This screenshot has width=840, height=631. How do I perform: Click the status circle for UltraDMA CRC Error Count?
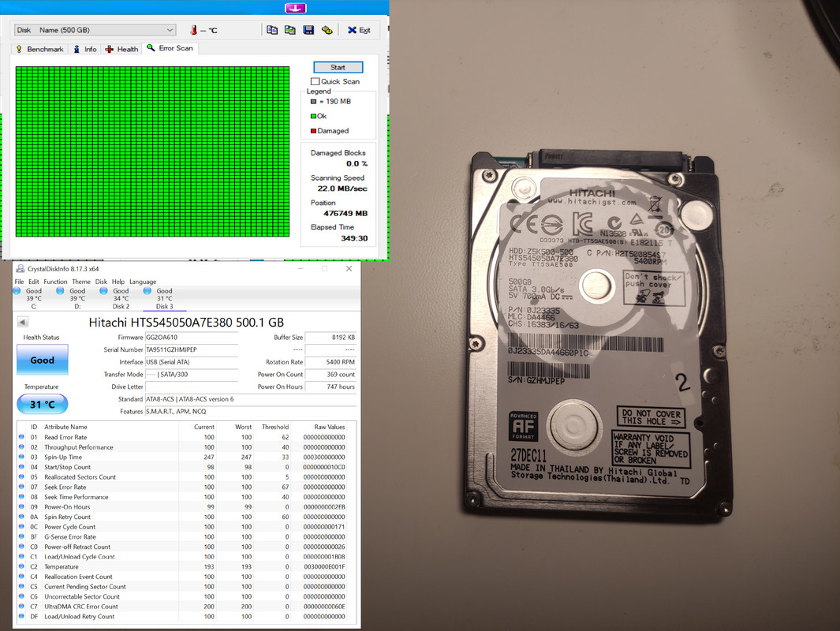pos(21,607)
